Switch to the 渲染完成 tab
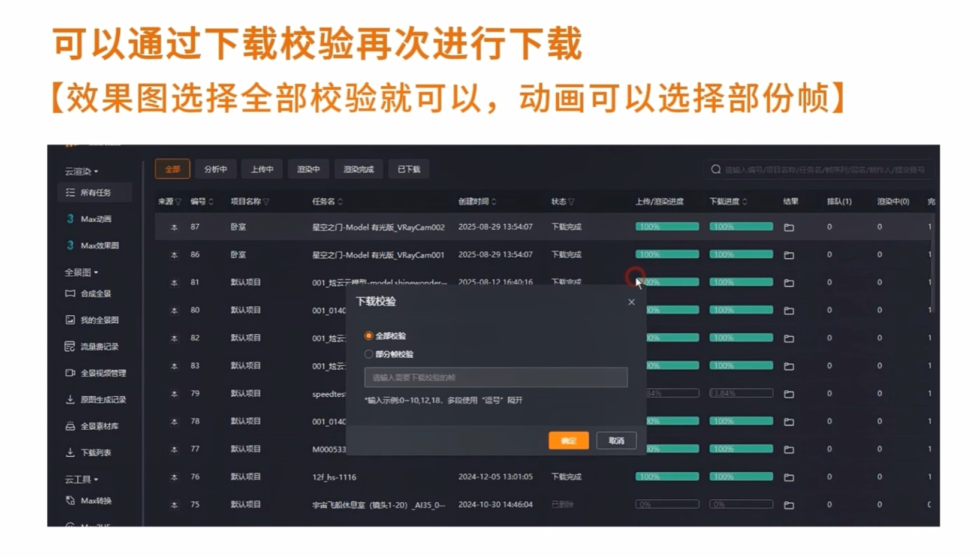This screenshot has width=980, height=558. tap(358, 170)
